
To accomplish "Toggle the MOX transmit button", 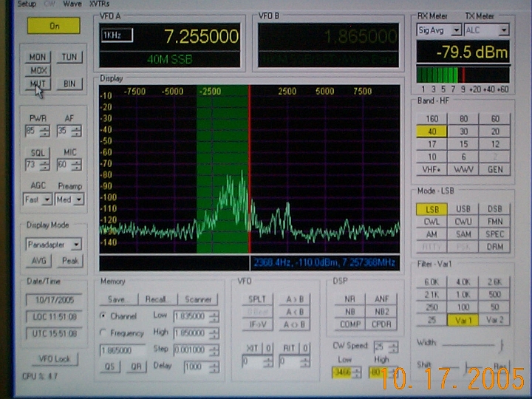I will coord(38,71).
